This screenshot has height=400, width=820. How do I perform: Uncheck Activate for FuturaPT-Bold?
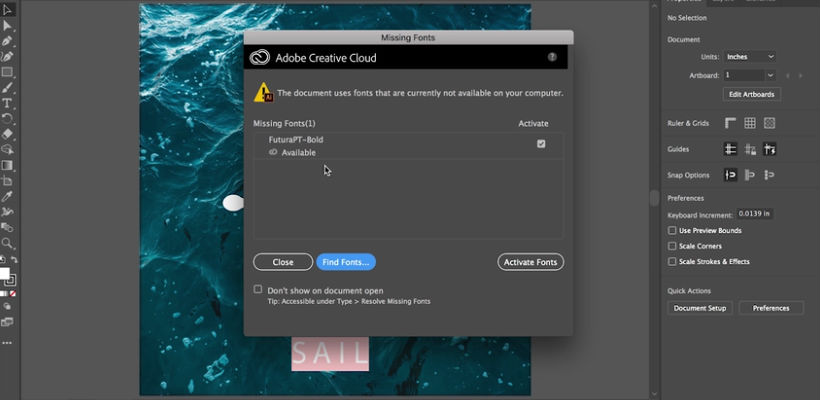[541, 144]
